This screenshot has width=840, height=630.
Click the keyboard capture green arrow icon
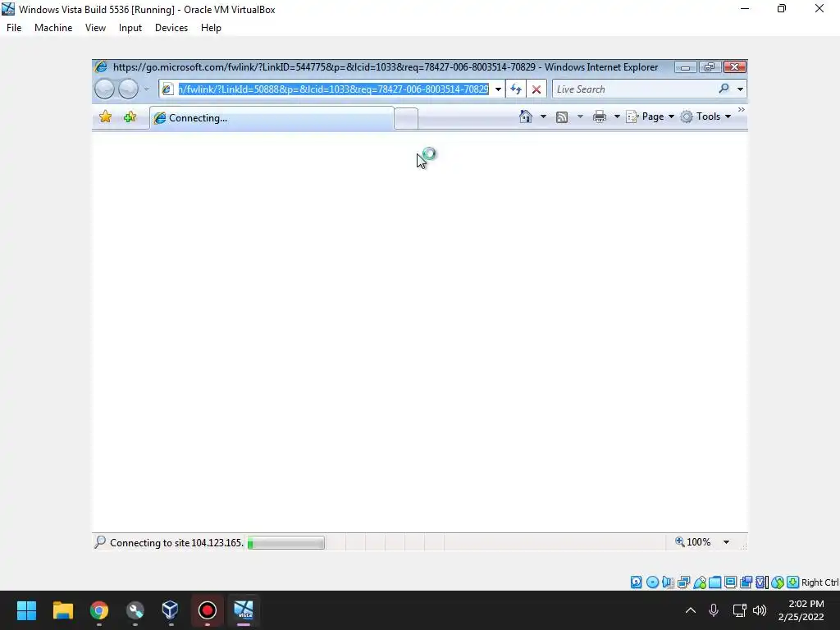pos(793,582)
